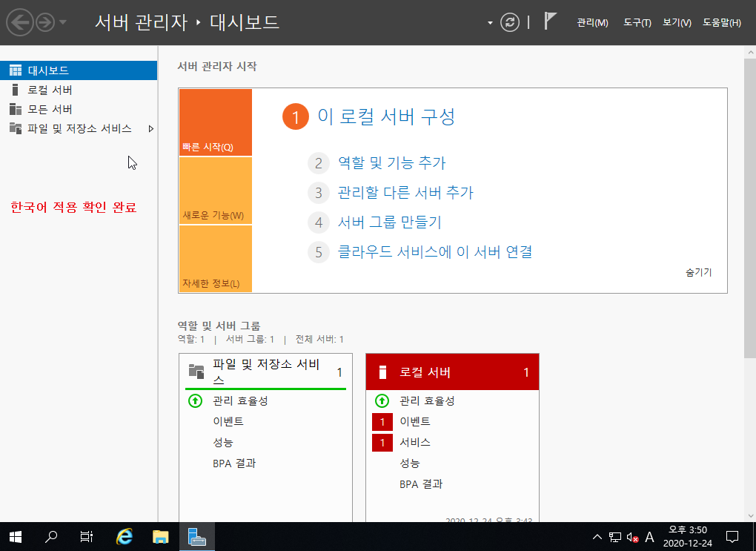Open the 관리(M) menu
The width and height of the screenshot is (756, 551).
[x=592, y=23]
